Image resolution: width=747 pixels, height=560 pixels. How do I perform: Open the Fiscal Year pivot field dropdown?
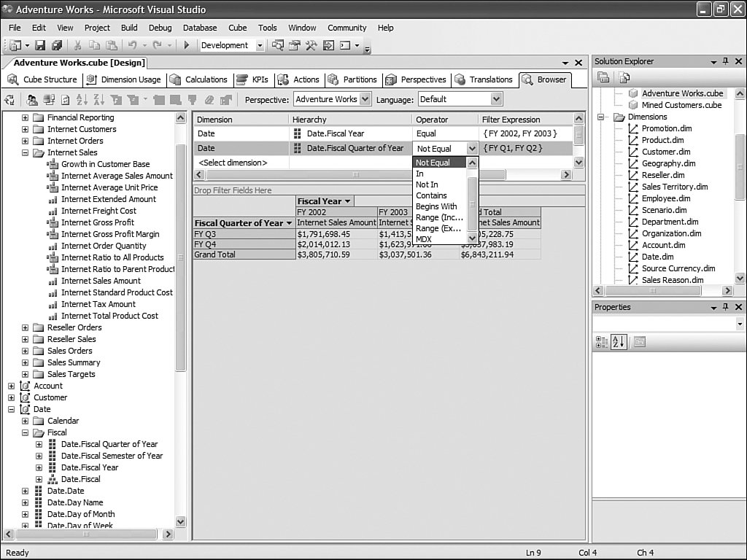point(348,201)
